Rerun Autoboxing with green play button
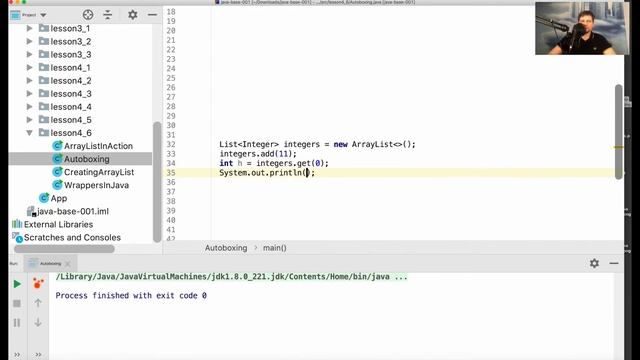The image size is (640, 360). pyautogui.click(x=17, y=284)
